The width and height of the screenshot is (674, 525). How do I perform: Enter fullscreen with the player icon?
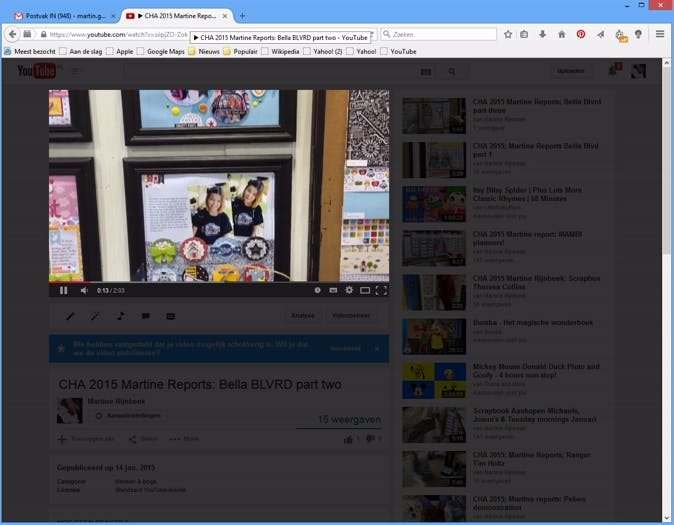(381, 291)
